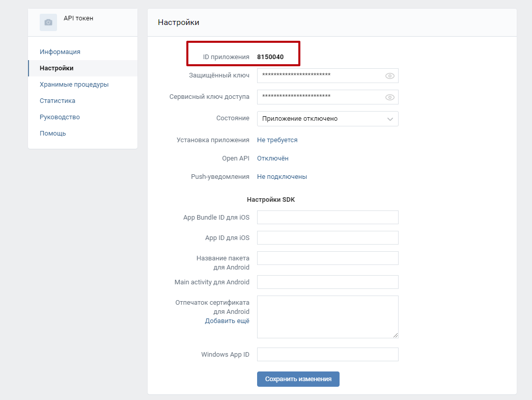Viewport: 532px width, 400px height.
Task: Open the Информация sidebar section
Action: click(x=60, y=52)
